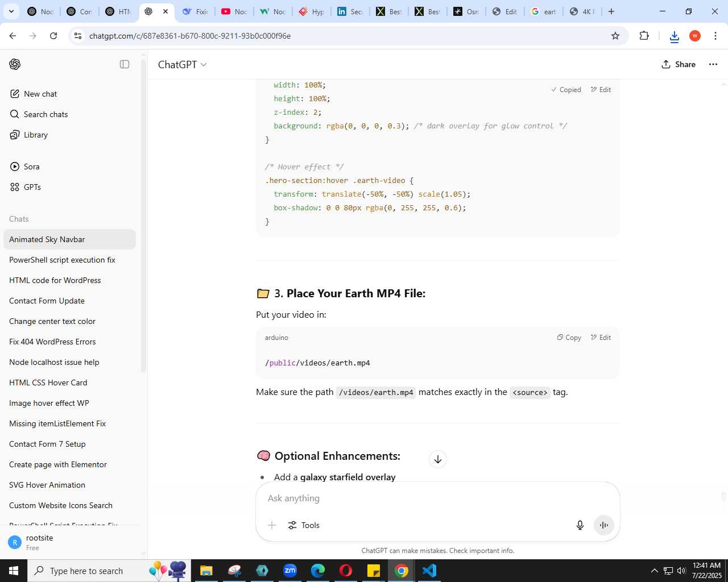Open Chrome three-dot menu
This screenshot has height=582, width=728.
pos(715,36)
